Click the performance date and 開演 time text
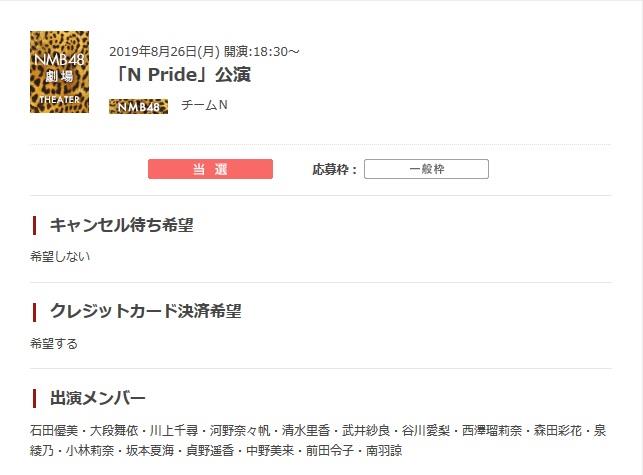The width and height of the screenshot is (643, 475). 204,52
